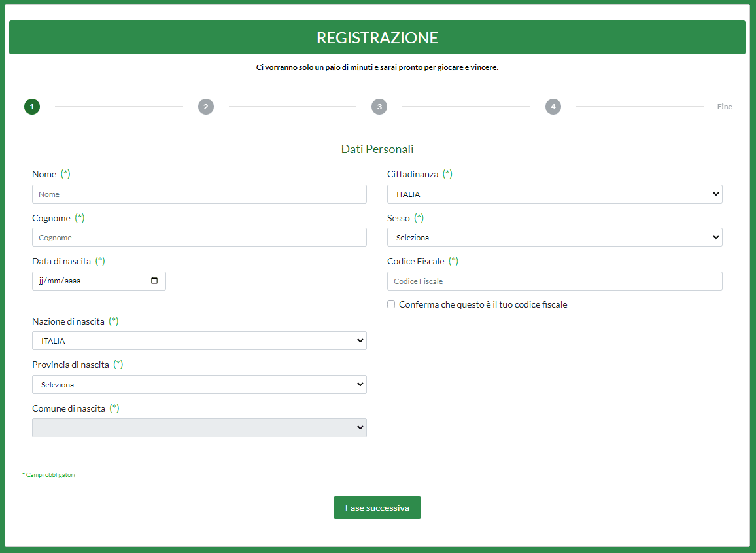
Task: Uncheck the confirmation checkbox under Codice Fiscale
Action: click(391, 304)
